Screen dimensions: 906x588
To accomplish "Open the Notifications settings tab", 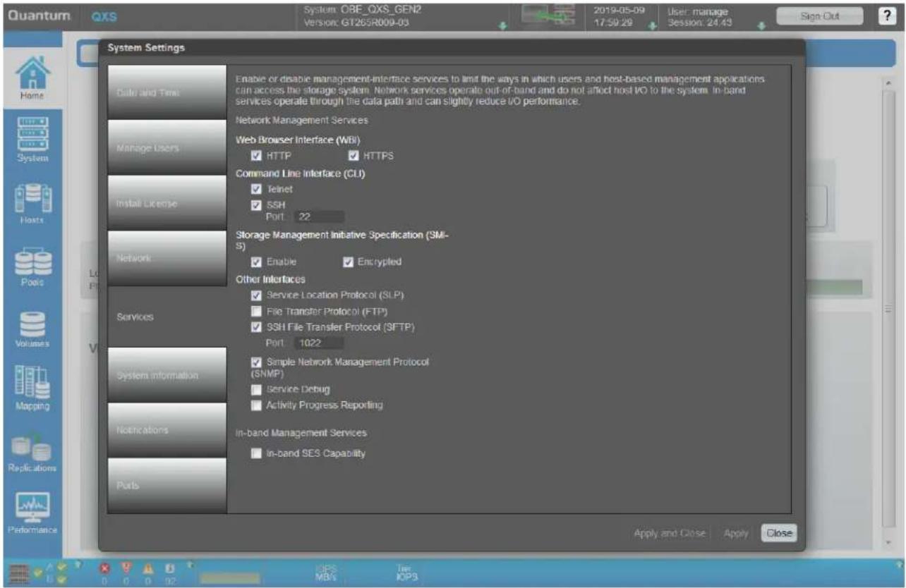I will [167, 430].
